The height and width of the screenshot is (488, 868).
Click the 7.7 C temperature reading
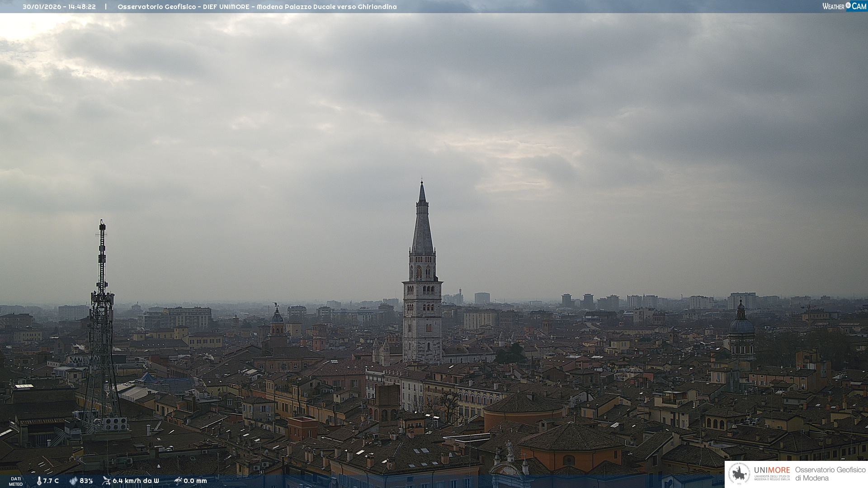click(51, 481)
